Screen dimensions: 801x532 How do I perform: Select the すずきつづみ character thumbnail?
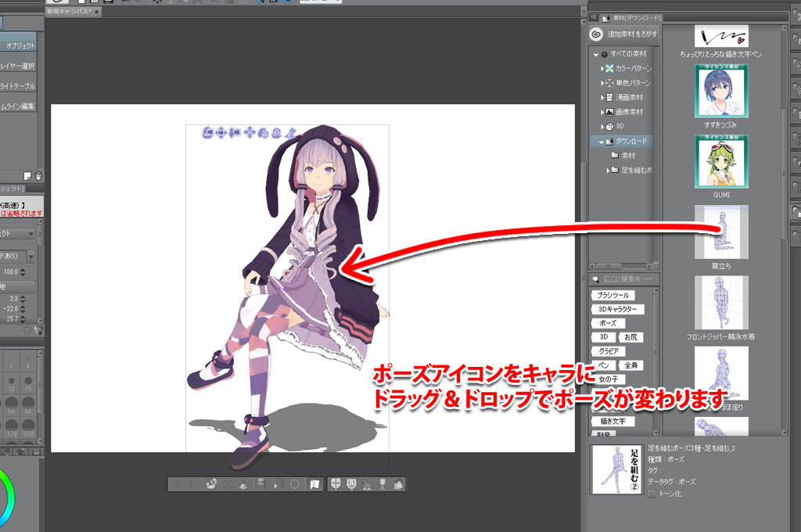pos(720,91)
